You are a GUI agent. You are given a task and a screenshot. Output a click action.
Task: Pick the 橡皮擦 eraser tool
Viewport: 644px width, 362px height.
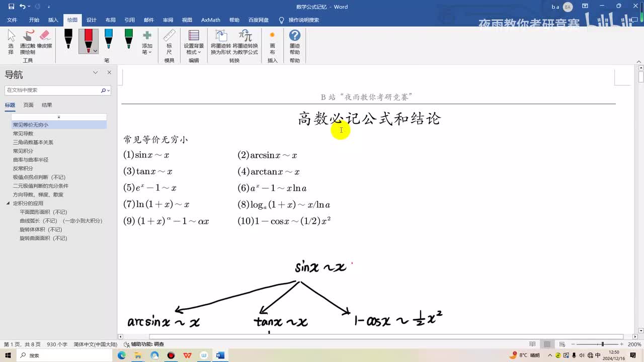coord(44,39)
